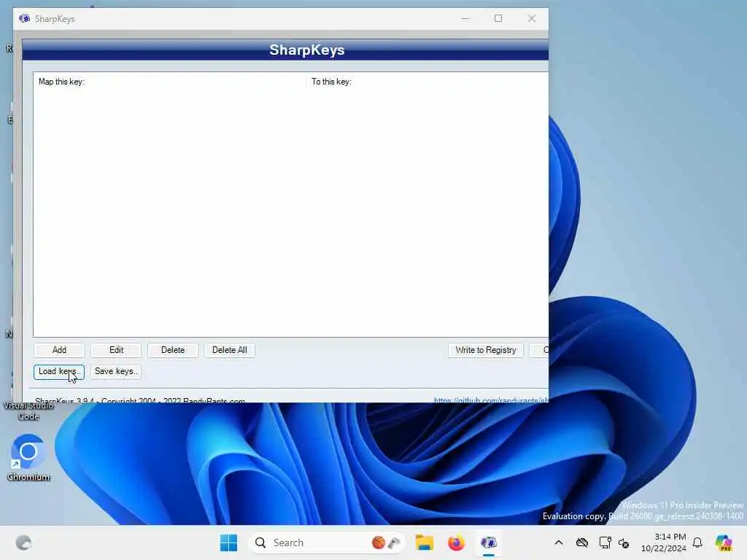The image size is (747, 560).
Task: Open the GitHub randyrants link
Action: click(491, 400)
